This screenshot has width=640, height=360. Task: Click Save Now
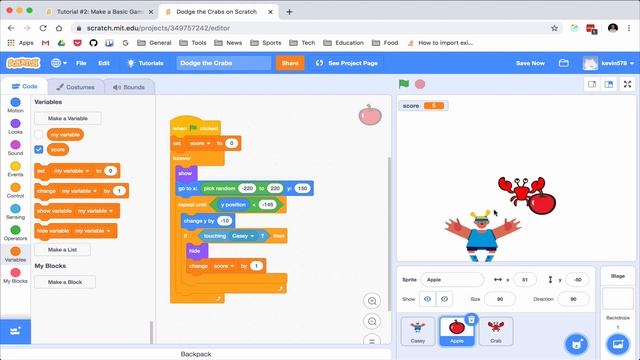point(530,63)
